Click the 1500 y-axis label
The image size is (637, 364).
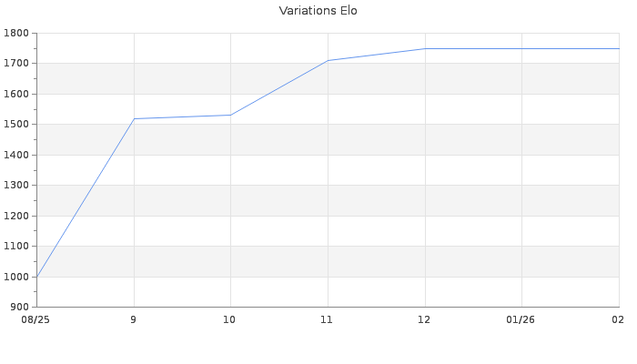(x=16, y=125)
